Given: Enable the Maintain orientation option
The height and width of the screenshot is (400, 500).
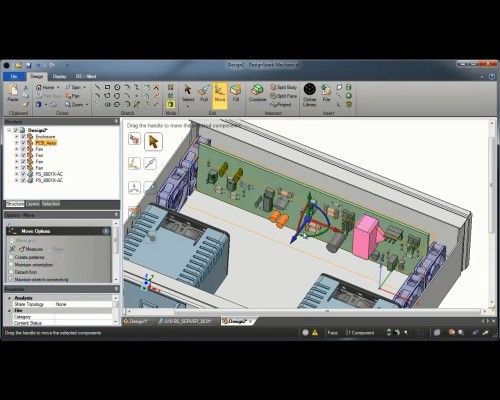Looking at the screenshot, I should (x=11, y=265).
